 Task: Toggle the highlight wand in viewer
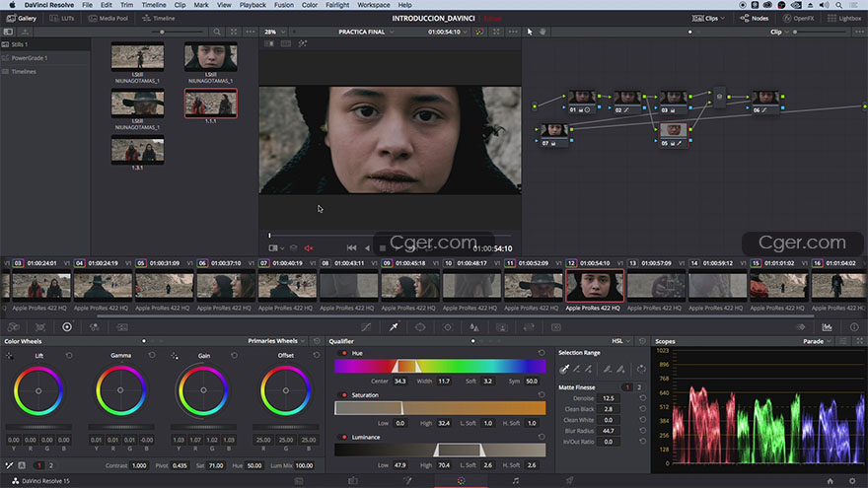[303, 43]
